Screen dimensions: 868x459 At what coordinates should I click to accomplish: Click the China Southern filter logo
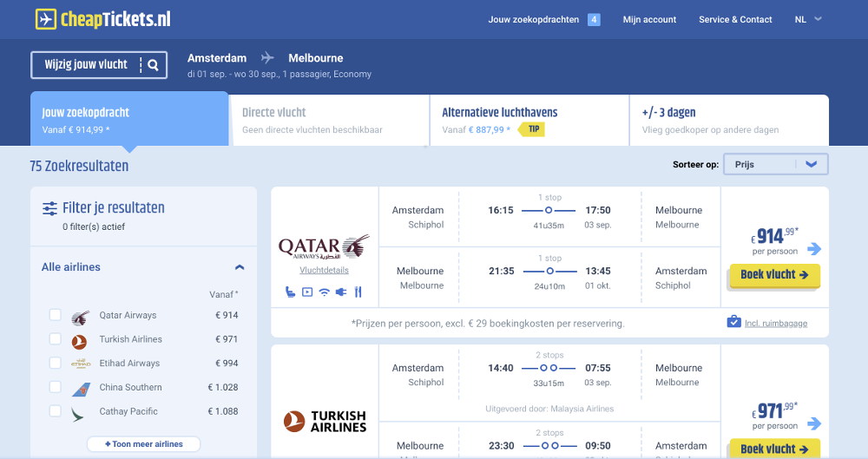pyautogui.click(x=81, y=390)
